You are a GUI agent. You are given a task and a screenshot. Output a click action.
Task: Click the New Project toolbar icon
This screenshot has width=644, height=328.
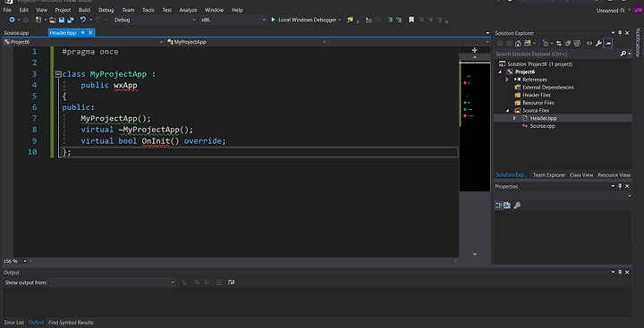(38, 20)
